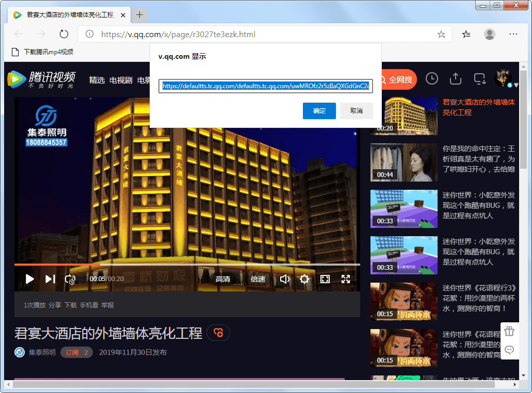The image size is (532, 393).
Task: Click the 00:05/00:20 playback time display
Action: pyautogui.click(x=106, y=279)
